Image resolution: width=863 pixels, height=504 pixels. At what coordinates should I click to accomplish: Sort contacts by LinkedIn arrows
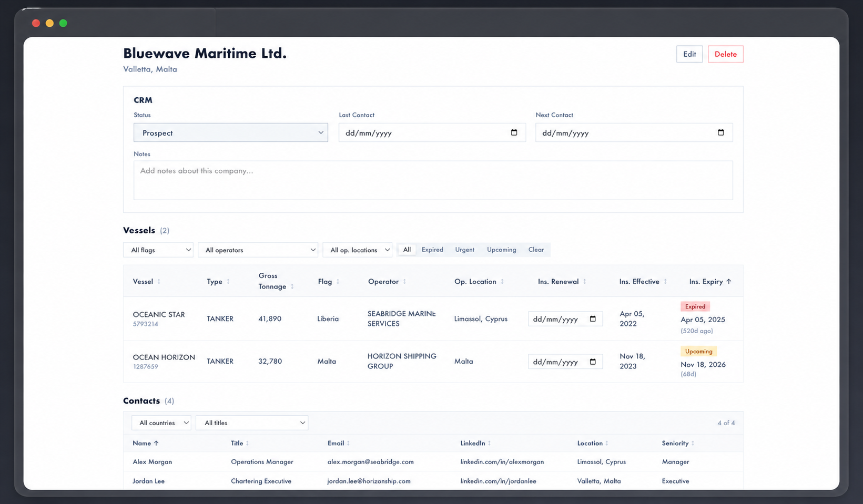(489, 443)
